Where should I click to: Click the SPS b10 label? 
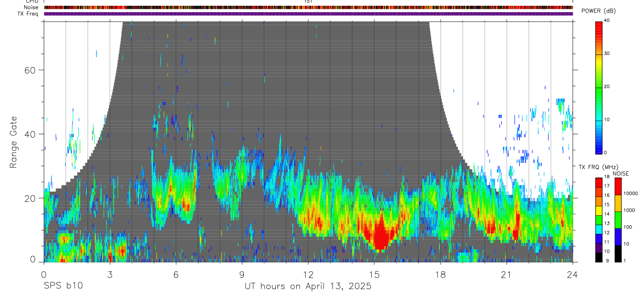pyautogui.click(x=63, y=286)
